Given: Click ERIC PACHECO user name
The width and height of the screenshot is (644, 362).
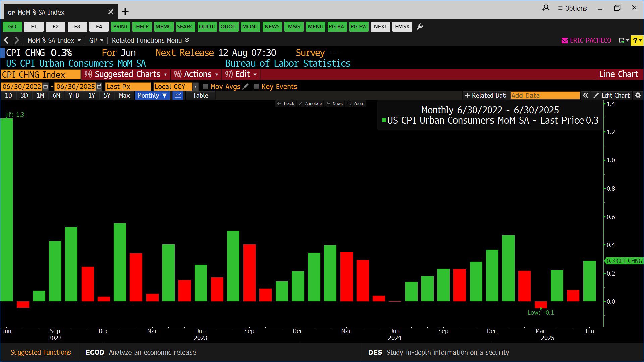Looking at the screenshot, I should coord(590,40).
